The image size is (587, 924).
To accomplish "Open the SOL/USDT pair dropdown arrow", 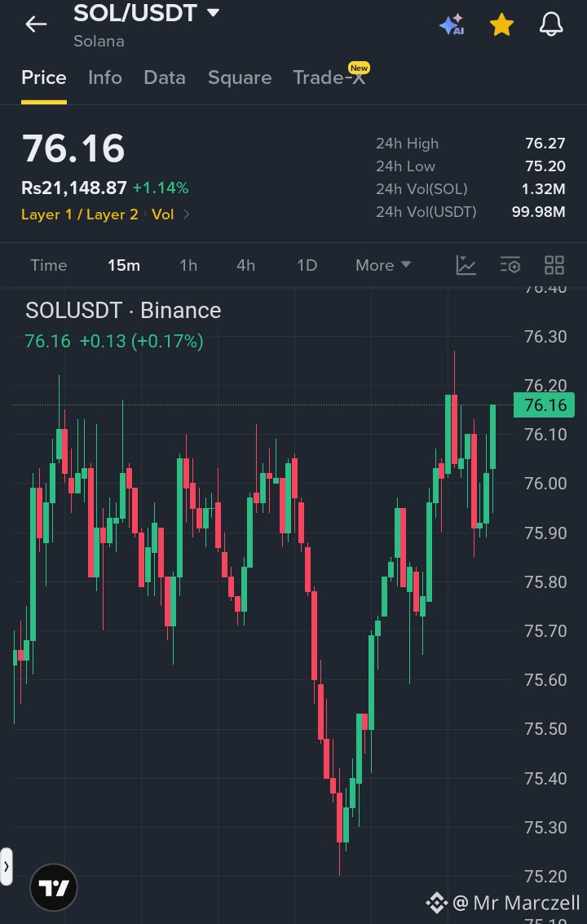I will click(x=214, y=12).
